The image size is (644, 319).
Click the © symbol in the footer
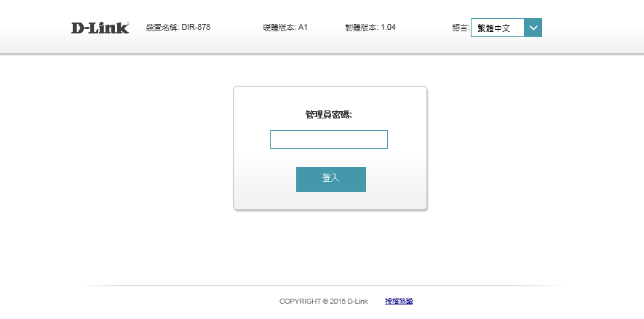coord(325,301)
